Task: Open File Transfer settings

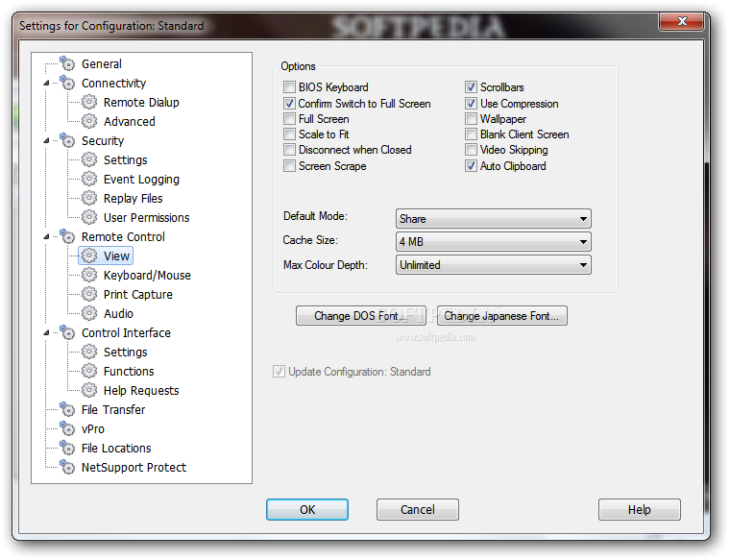Action: (x=113, y=409)
